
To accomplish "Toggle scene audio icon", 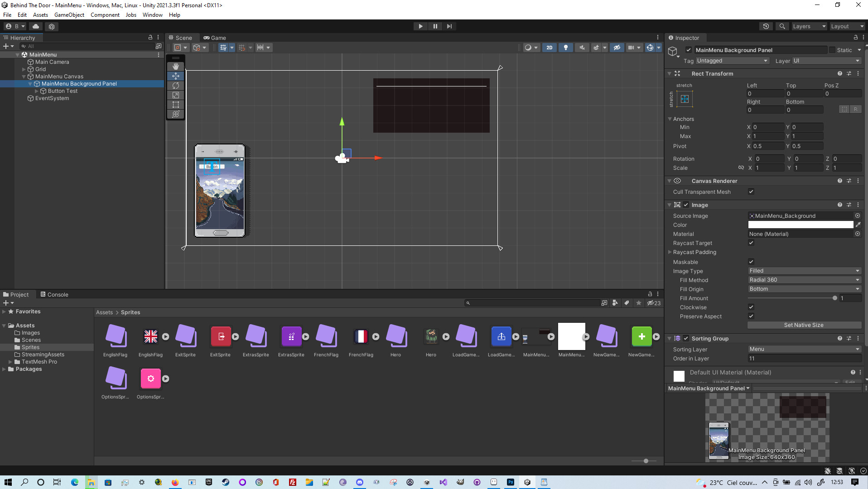I will point(582,48).
